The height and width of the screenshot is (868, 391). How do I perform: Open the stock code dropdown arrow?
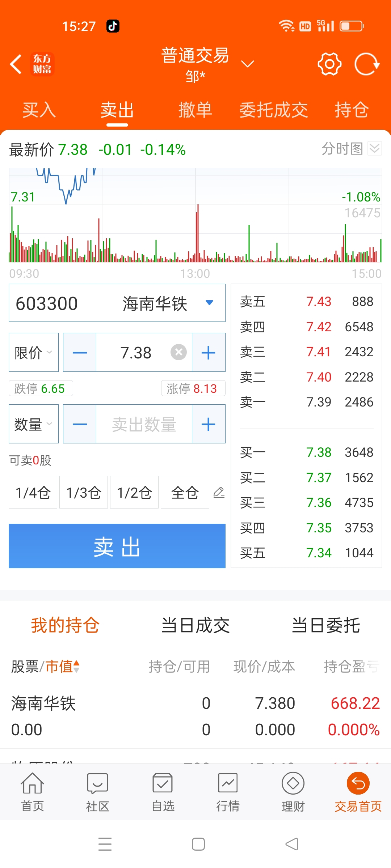[x=209, y=303]
